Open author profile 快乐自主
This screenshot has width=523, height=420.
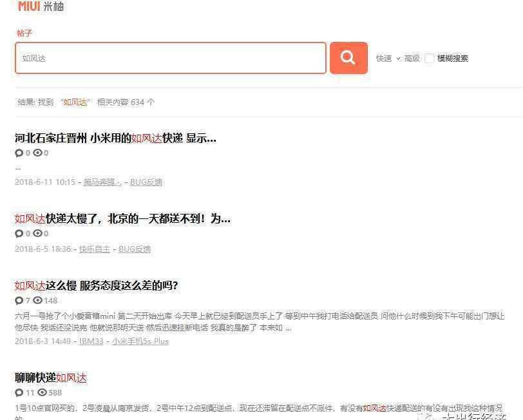95,249
